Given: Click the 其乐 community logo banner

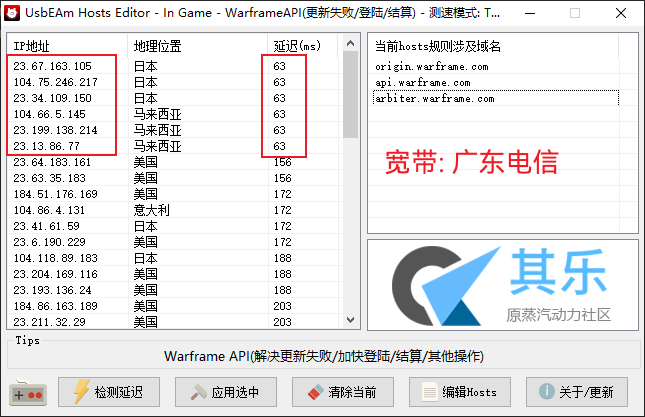Looking at the screenshot, I should tap(502, 284).
